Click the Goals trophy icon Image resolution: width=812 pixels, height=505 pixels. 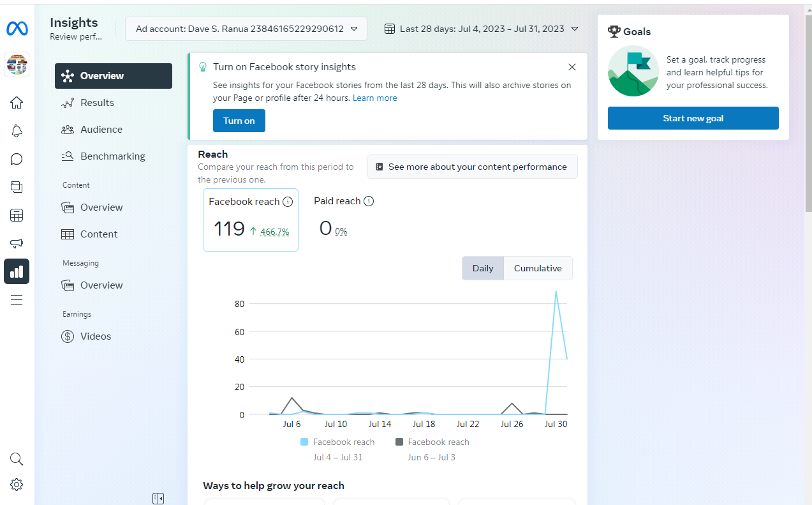(x=614, y=31)
